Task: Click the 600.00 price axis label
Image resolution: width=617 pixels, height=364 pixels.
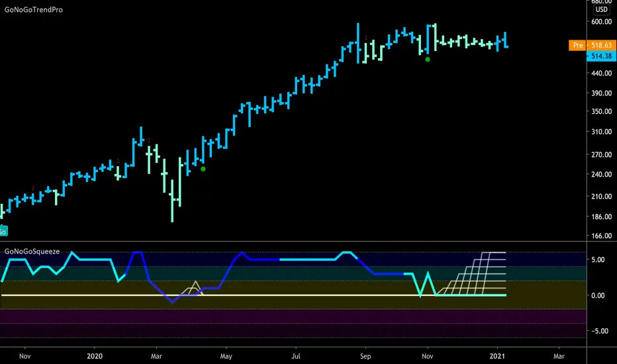Action: pyautogui.click(x=601, y=22)
